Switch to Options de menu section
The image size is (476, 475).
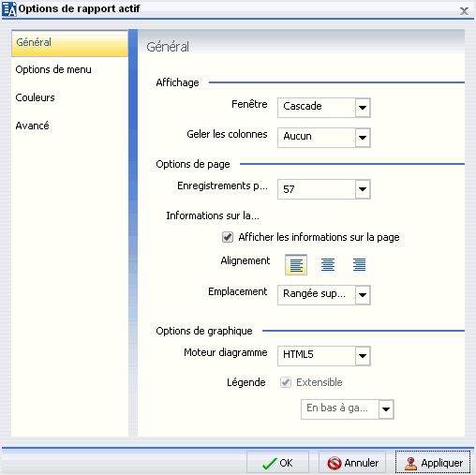[53, 69]
